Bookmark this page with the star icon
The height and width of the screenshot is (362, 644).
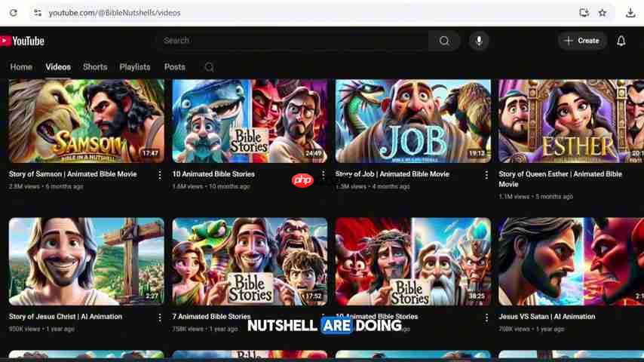pyautogui.click(x=602, y=13)
